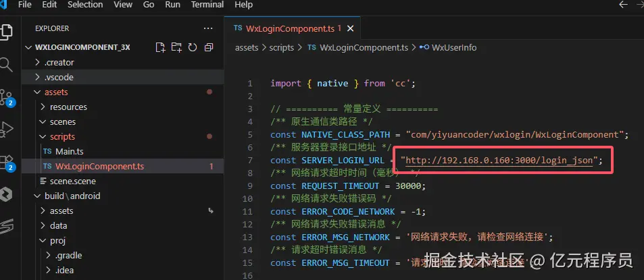The width and height of the screenshot is (644, 280).
Task: Click REQUEST_TIMEOUT constant name
Action: pyautogui.click(x=341, y=186)
